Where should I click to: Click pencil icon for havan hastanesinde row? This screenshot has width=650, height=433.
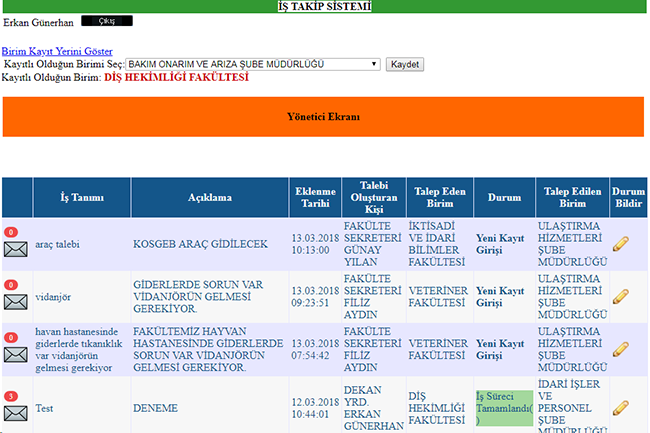[x=620, y=350]
